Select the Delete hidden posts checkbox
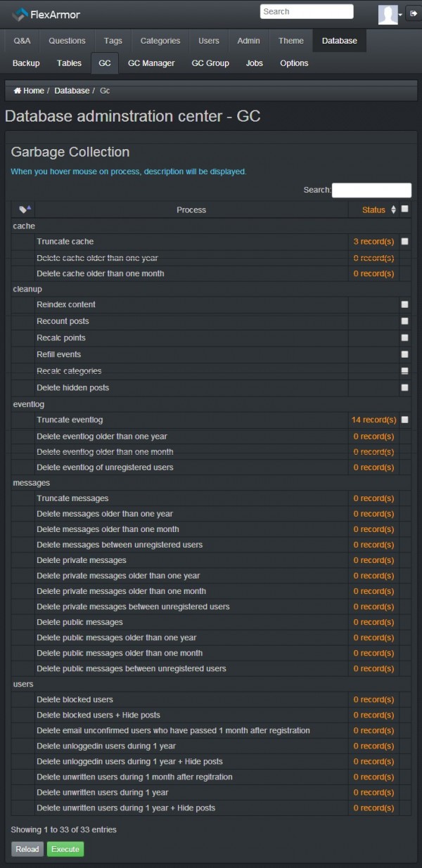Viewport: 422px width, 868px height. click(x=404, y=387)
